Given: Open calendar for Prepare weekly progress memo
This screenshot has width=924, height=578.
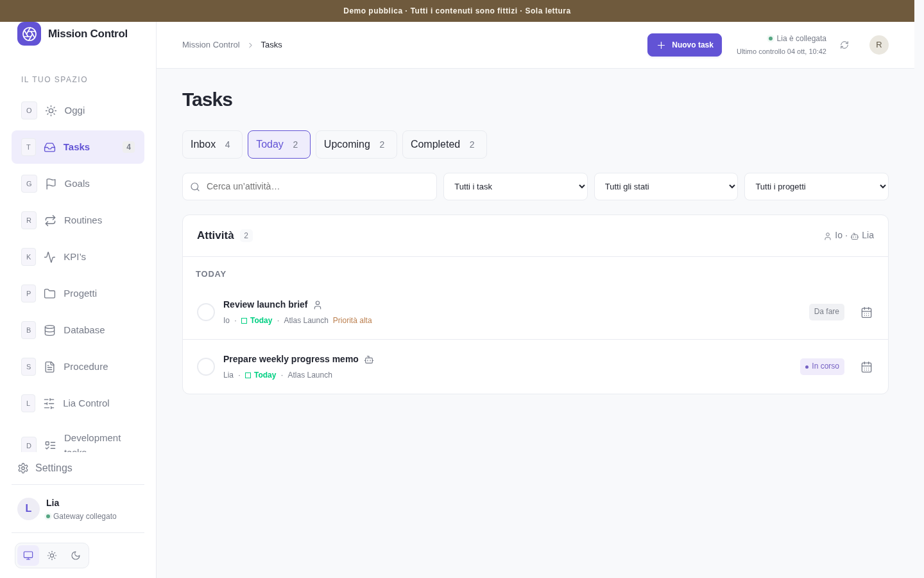Looking at the screenshot, I should pyautogui.click(x=866, y=367).
